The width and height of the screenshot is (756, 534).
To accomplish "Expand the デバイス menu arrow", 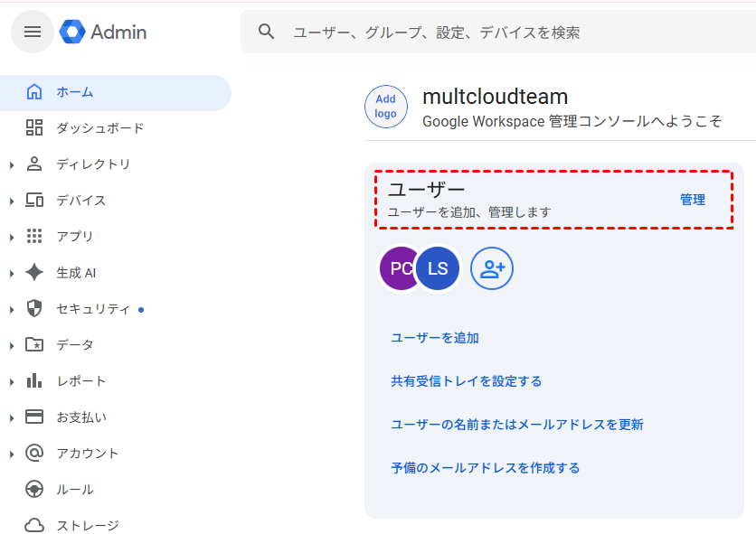I will (x=12, y=201).
